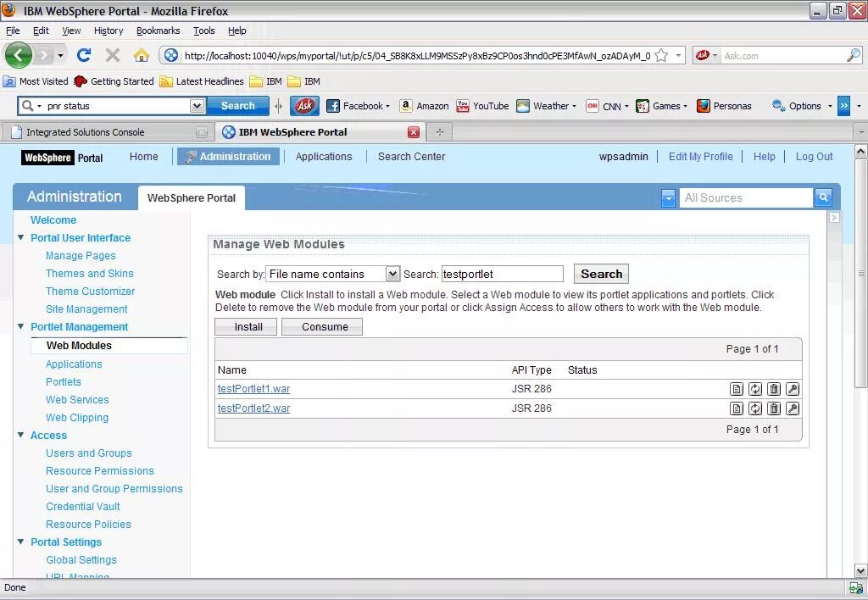Open Ask toolbar Options
The height and width of the screenshot is (600, 868).
pyautogui.click(x=802, y=106)
